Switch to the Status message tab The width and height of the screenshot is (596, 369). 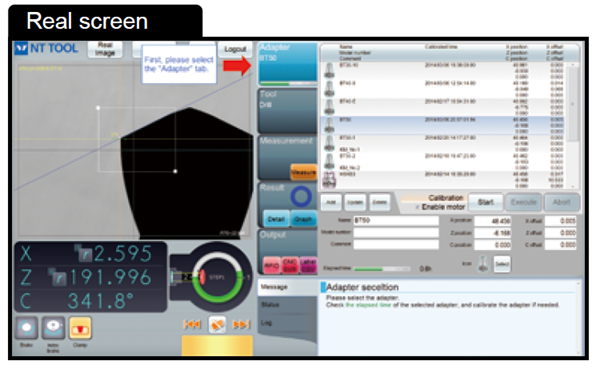pyautogui.click(x=287, y=305)
